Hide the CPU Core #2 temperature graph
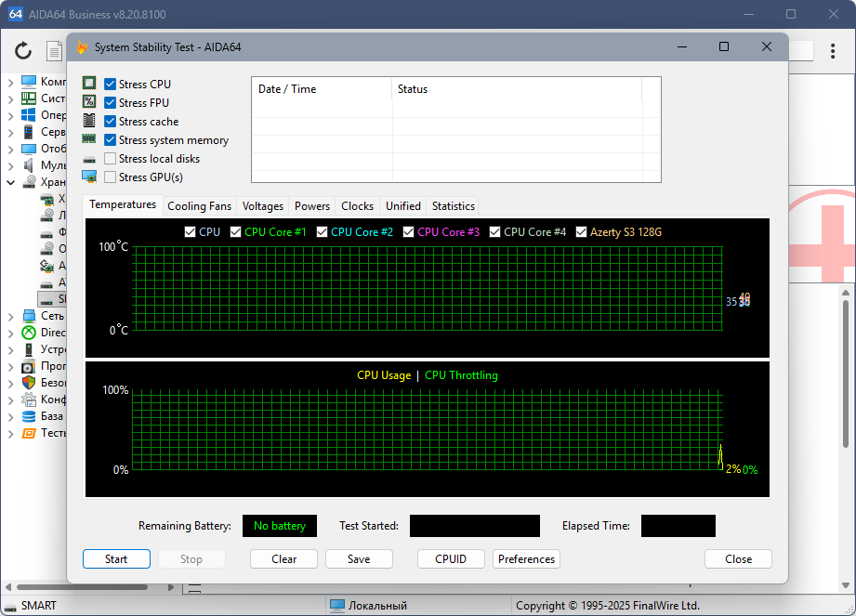 [323, 232]
